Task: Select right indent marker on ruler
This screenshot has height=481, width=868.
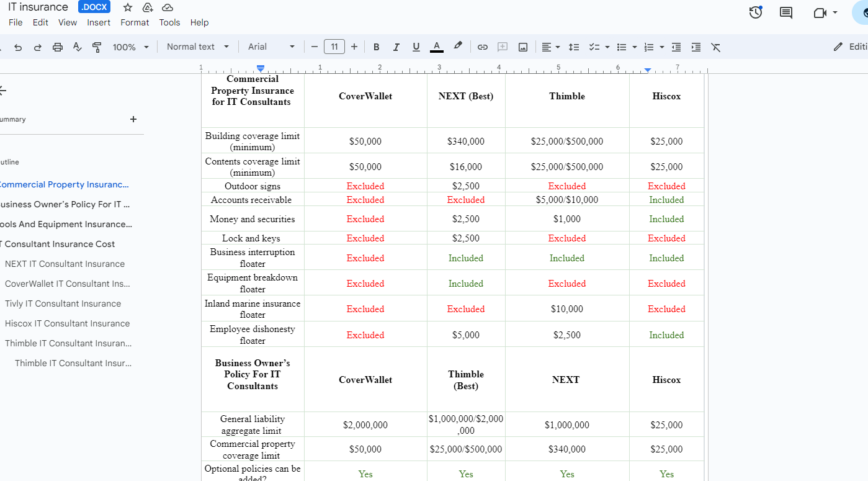Action: coord(647,70)
